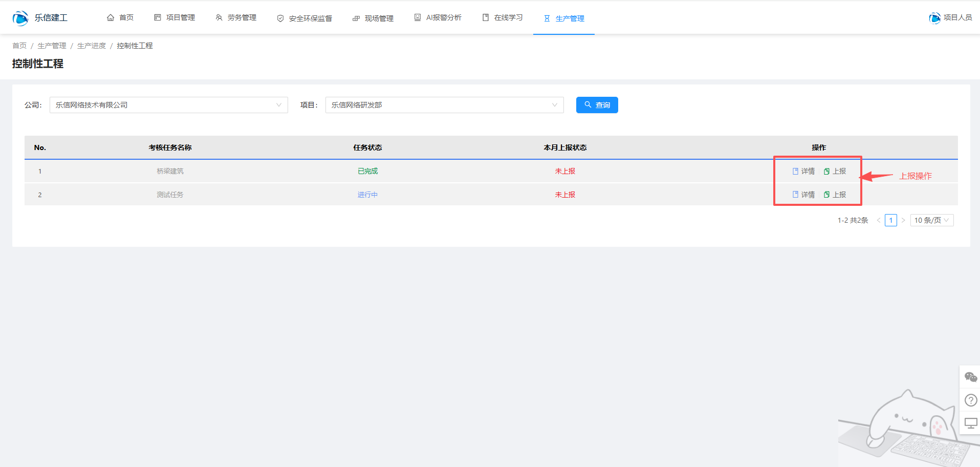Open the WeChat floating sidebar icon
Viewport: 980px width, 467px height.
pyautogui.click(x=970, y=377)
